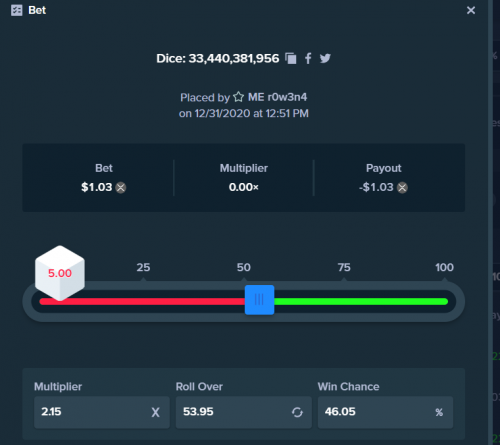Click the Dice: 33,440,381,956 title text
The height and width of the screenshot is (445, 500).
point(218,58)
